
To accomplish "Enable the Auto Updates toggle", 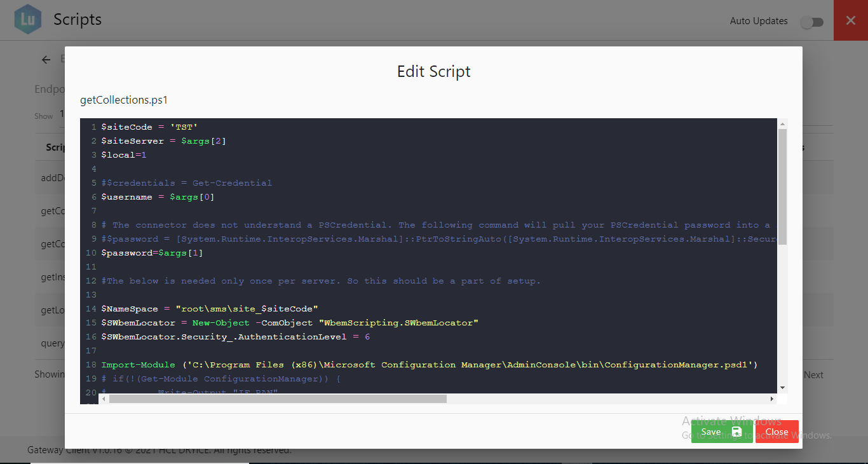I will (811, 22).
